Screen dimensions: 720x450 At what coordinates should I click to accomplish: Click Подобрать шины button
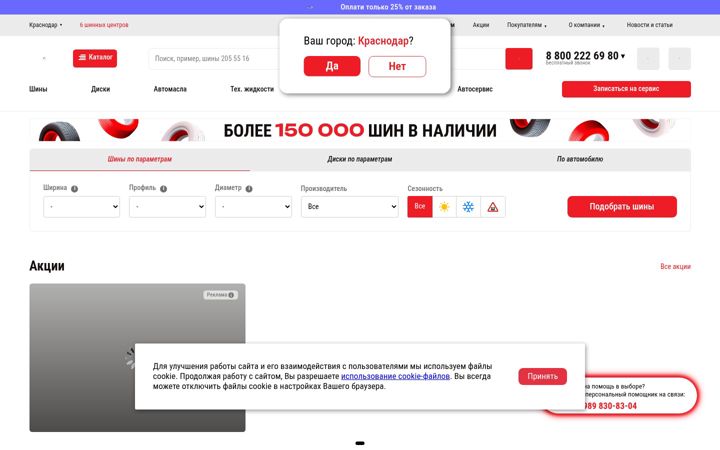[622, 207]
